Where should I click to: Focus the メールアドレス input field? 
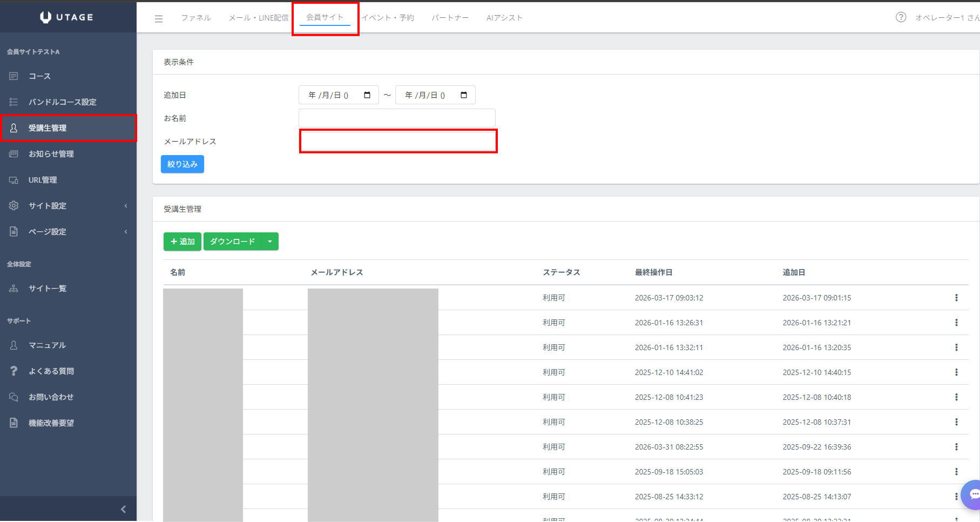[398, 142]
